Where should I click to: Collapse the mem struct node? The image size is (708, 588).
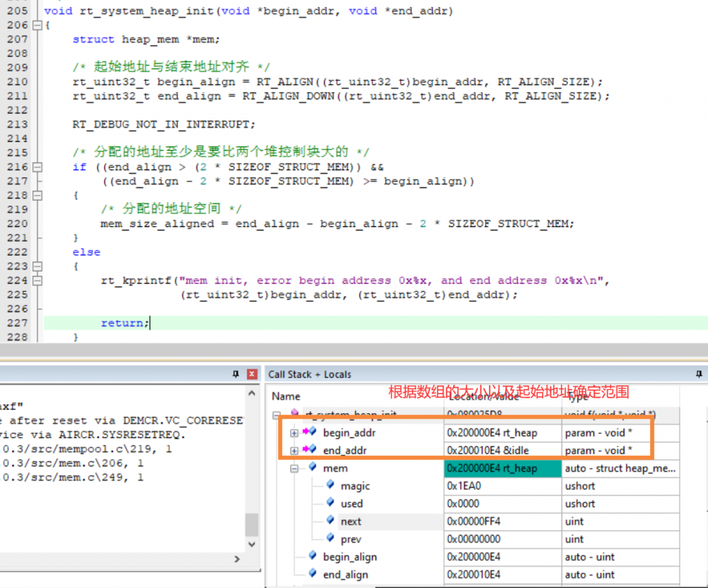(x=294, y=468)
